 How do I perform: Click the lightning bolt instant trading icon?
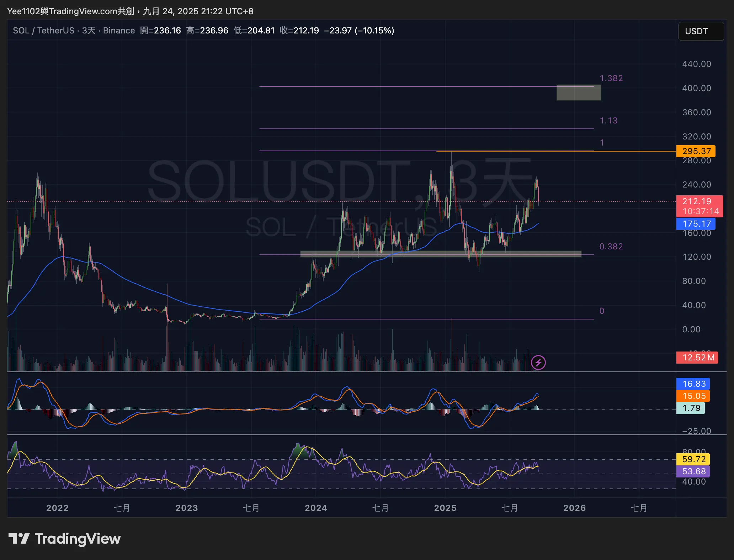coord(538,363)
